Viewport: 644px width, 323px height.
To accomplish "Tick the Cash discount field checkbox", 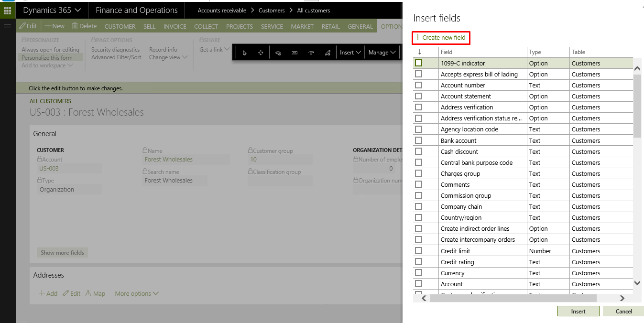I will coord(419,151).
